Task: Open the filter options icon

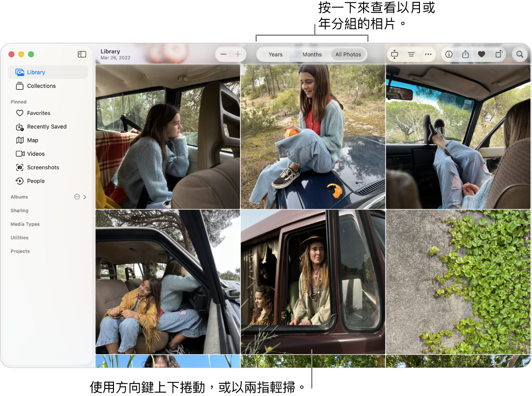Action: pos(411,54)
